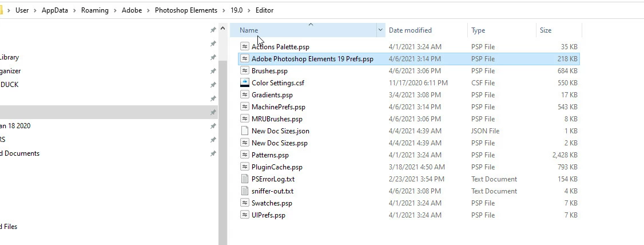
Task: Go to 19.0 folder in address bar
Action: [x=237, y=10]
